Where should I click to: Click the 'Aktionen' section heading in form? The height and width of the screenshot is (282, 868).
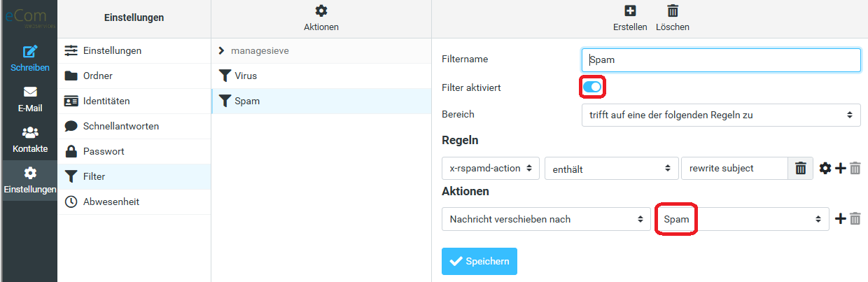coord(465,191)
